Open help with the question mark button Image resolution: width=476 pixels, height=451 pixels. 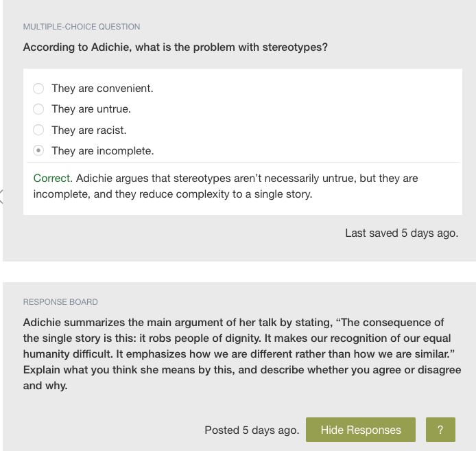(x=440, y=430)
